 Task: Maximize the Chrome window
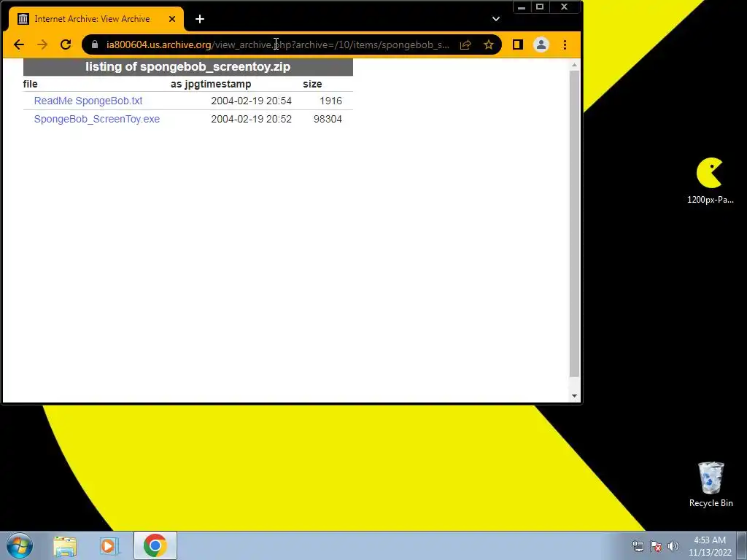(x=540, y=7)
